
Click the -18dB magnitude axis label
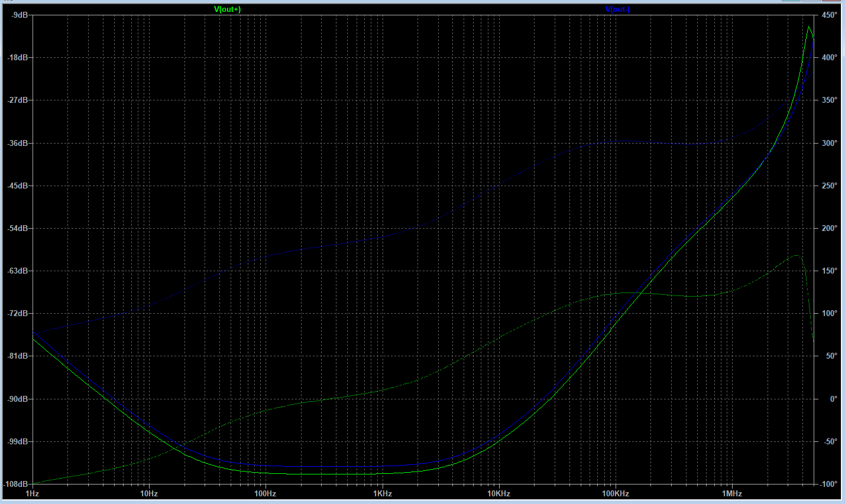[x=18, y=57]
